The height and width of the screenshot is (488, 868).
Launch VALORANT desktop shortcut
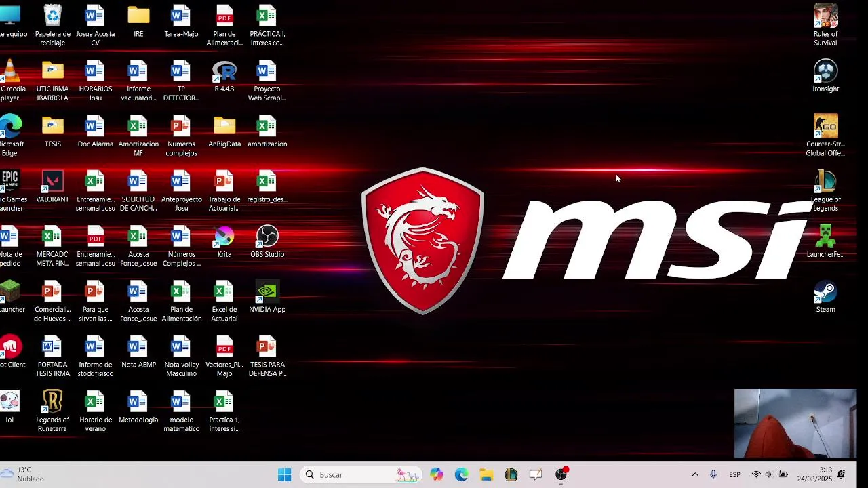click(52, 186)
